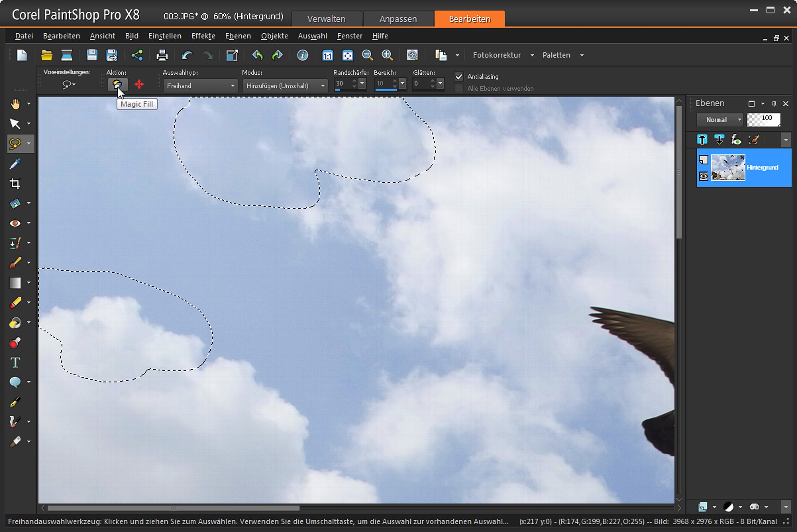Select the Pick arrow tool

pos(15,124)
